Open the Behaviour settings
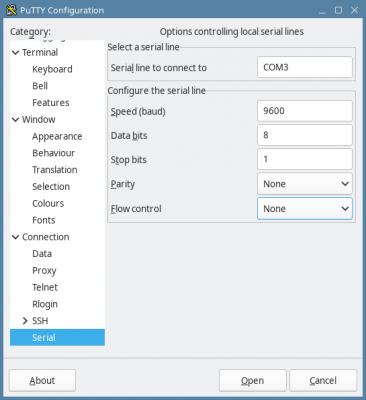This screenshot has width=366, height=400. tap(53, 153)
